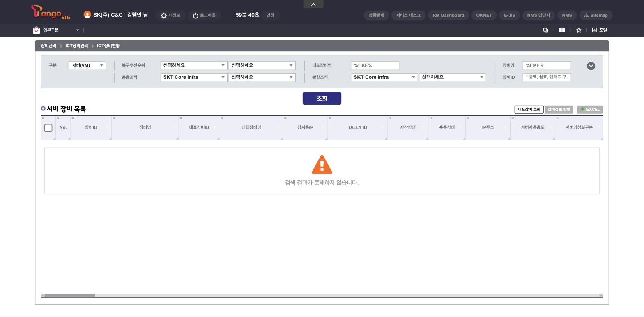Open second 복구우선순위 dropdown

[x=262, y=65]
